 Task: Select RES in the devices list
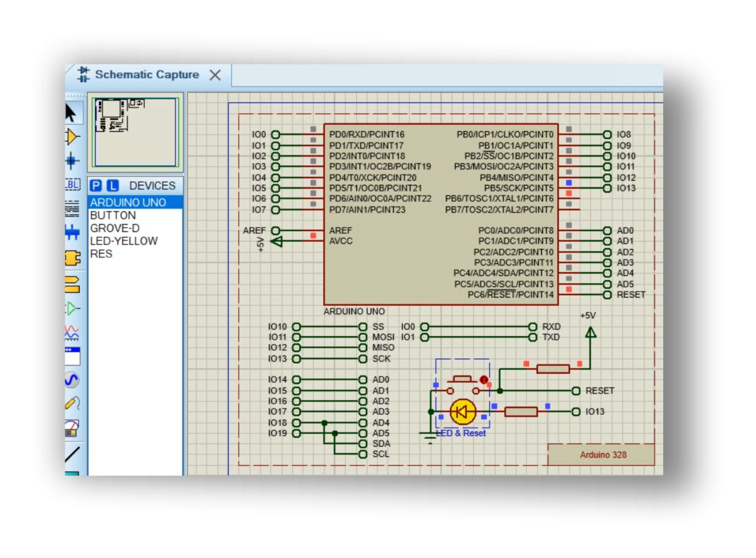[x=135, y=254]
